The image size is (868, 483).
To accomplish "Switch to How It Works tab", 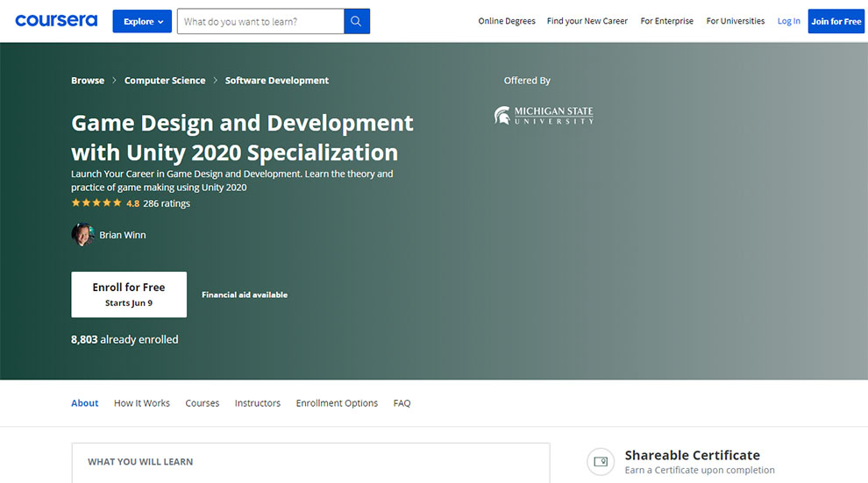I will 142,403.
